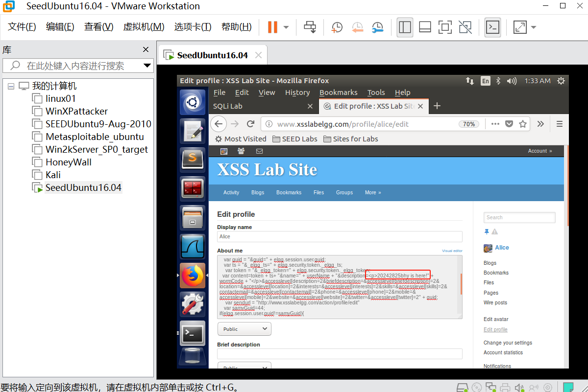The image size is (588, 392).
Task: Select WinXPattacker virtual machine
Action: [x=76, y=111]
